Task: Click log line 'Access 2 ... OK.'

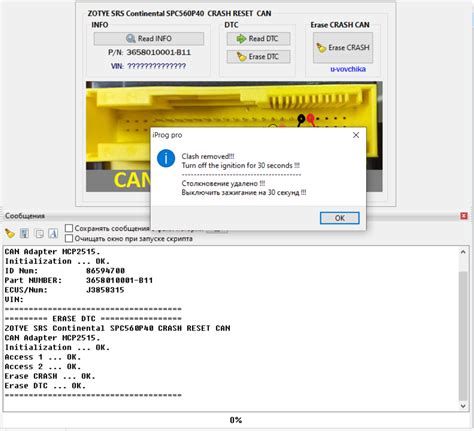Action: tap(43, 366)
